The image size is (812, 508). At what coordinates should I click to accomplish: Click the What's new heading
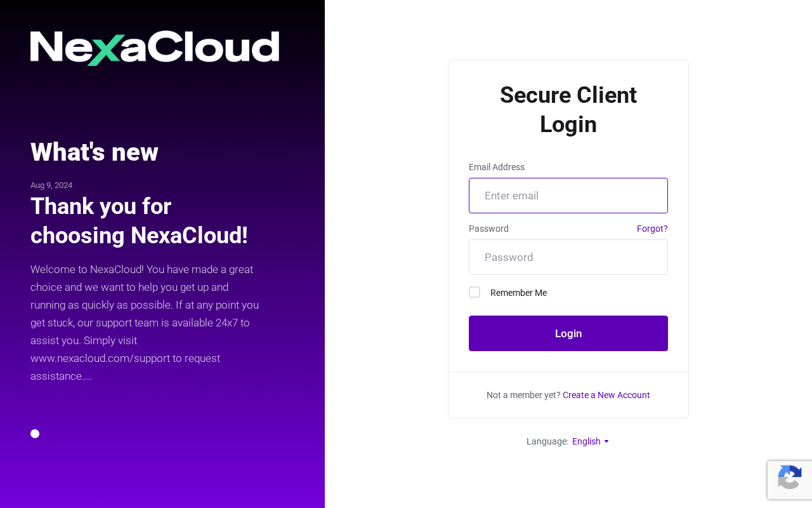[x=95, y=152]
